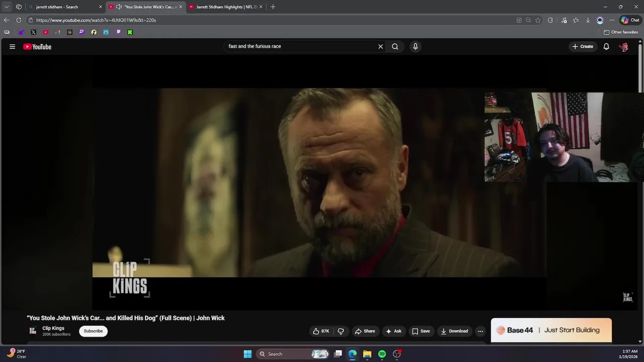
Task: Go to YouTube home via logo
Action: [x=37, y=47]
